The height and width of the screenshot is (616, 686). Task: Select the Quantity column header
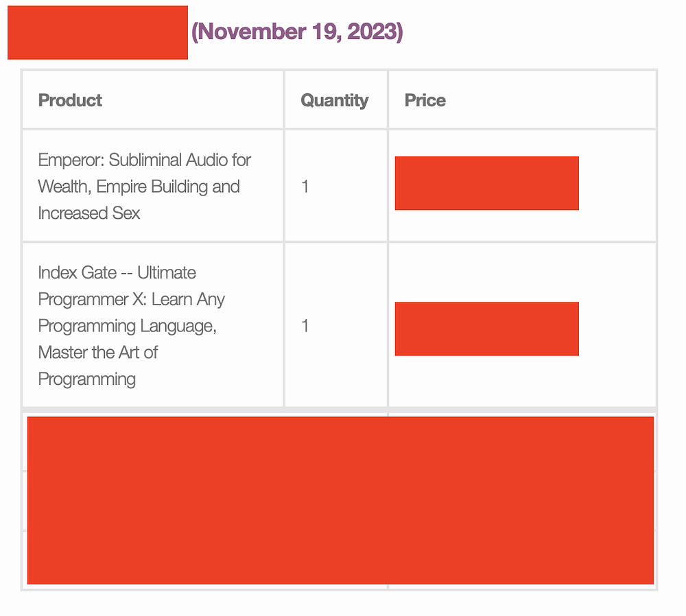335,101
